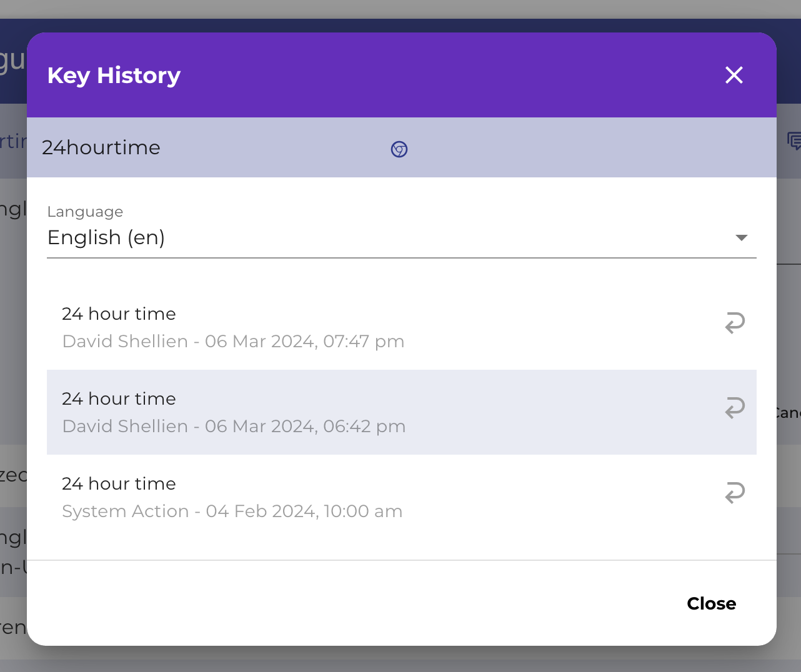
Task: Click "24 hour time" text in the first entry
Action: (x=119, y=314)
